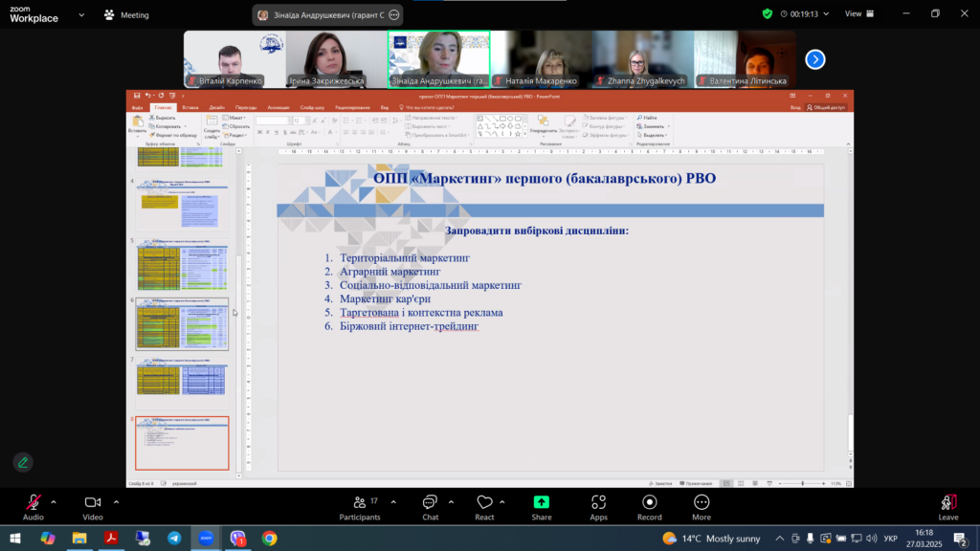
Task: Open the React menu
Action: (484, 507)
